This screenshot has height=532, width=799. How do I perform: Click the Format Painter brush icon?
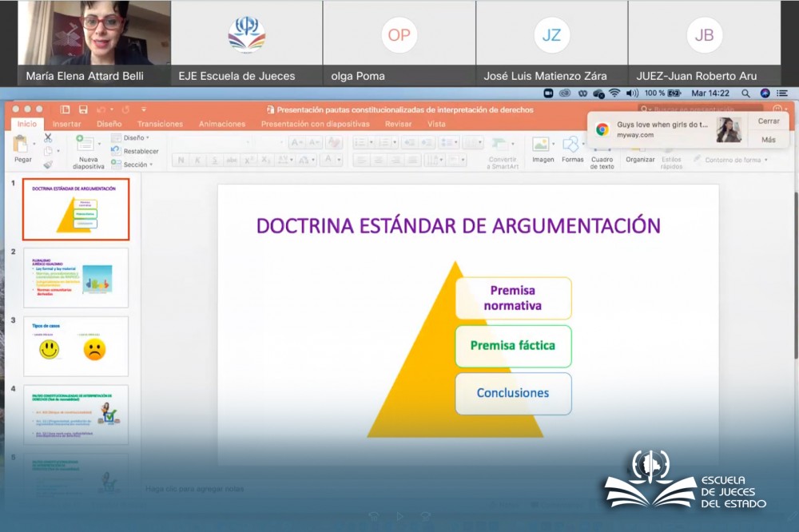click(x=48, y=165)
